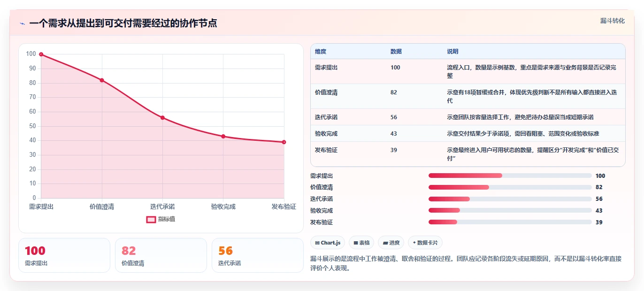
Task: Click the description starting 示意有18项暂缓或合并
Action: 532,96
